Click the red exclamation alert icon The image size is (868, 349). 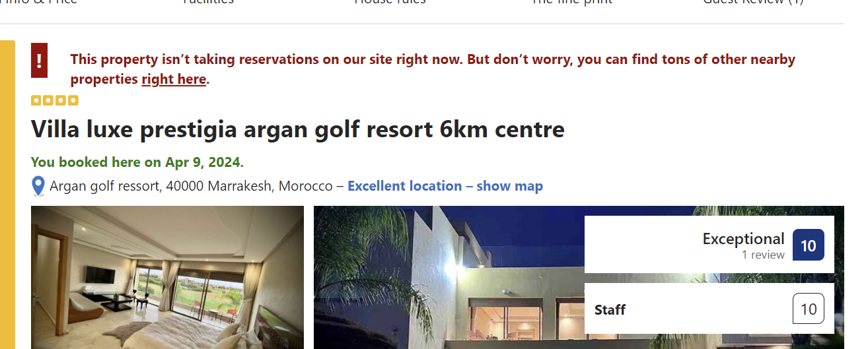(39, 61)
